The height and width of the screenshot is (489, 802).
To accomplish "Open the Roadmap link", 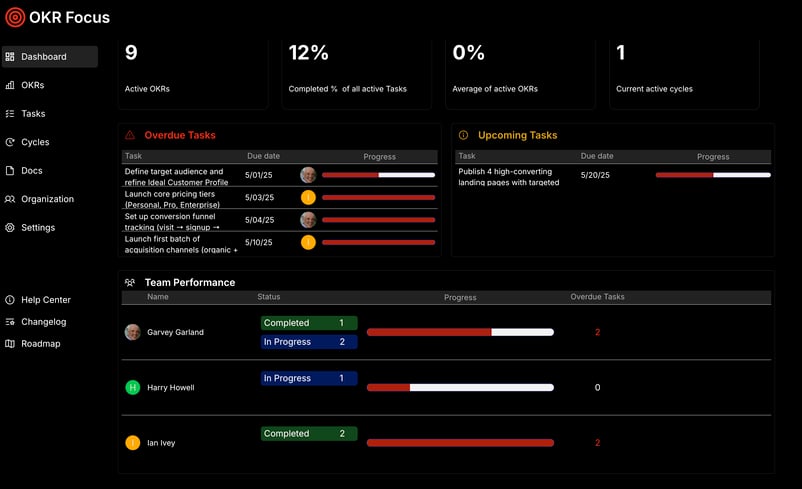I will tap(40, 344).
